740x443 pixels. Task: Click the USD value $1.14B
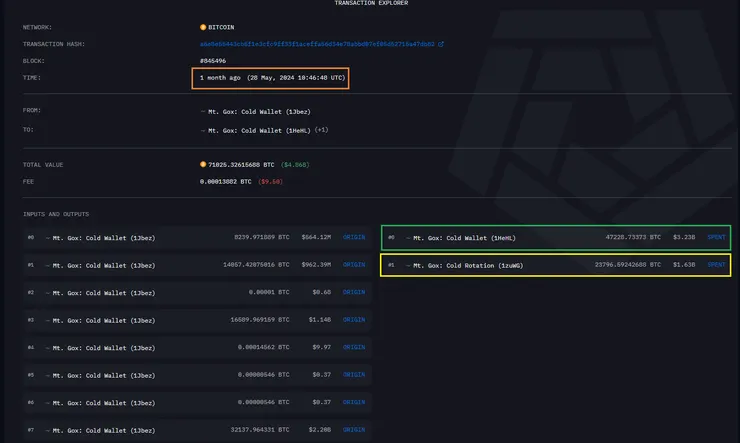pos(320,320)
